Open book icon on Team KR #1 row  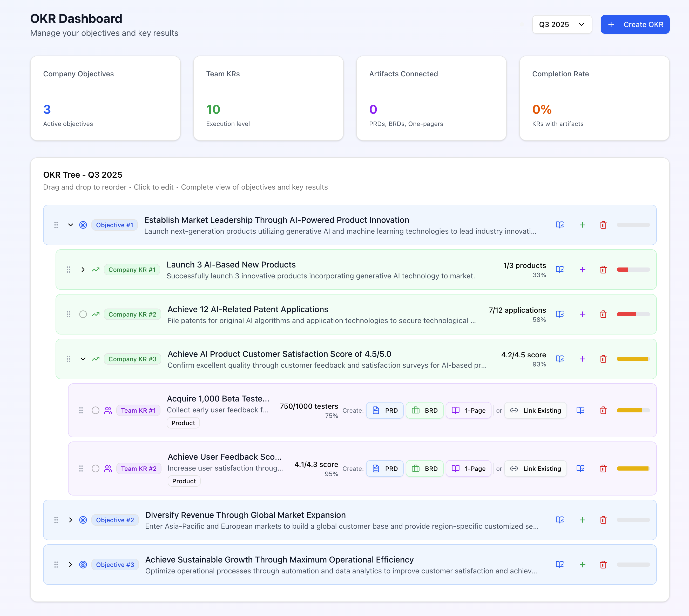[580, 410]
